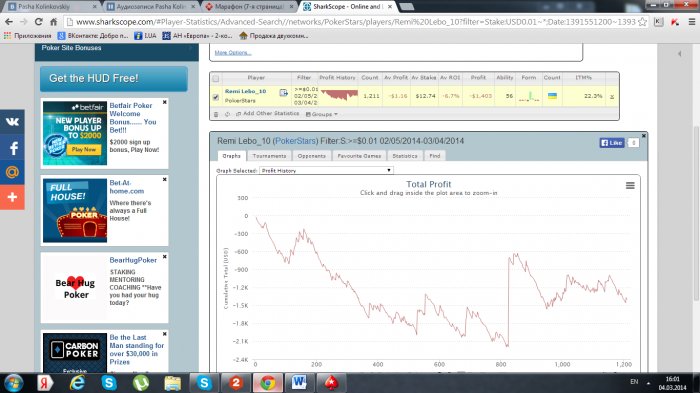Switch to the Graphs tab
This screenshot has height=393, width=700.
[231, 156]
